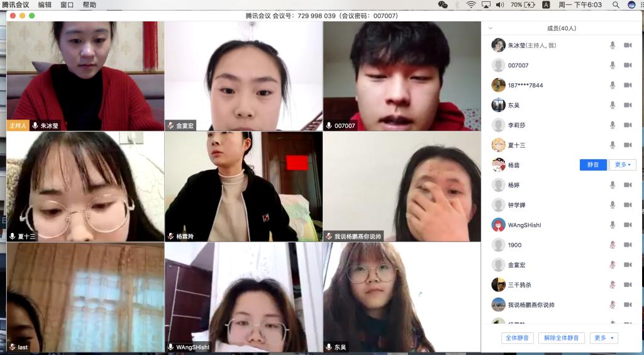Image resolution: width=644 pixels, height=355 pixels.
Task: Click 朱冰莹's avatar in member list
Action: click(498, 45)
